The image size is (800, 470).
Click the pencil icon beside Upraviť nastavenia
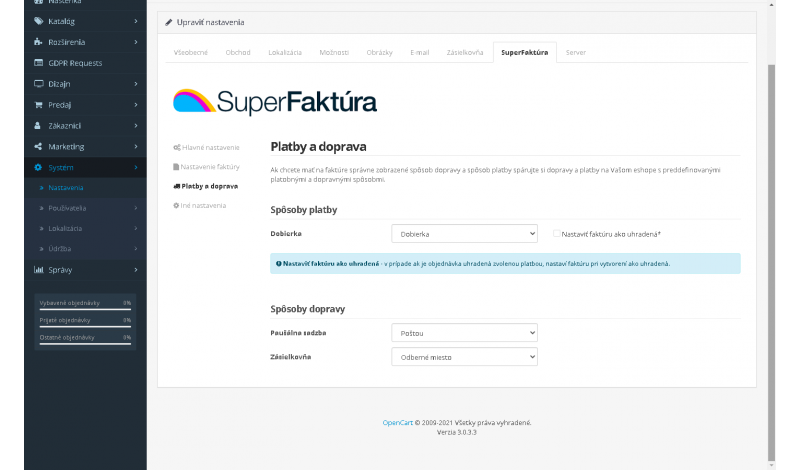[169, 22]
